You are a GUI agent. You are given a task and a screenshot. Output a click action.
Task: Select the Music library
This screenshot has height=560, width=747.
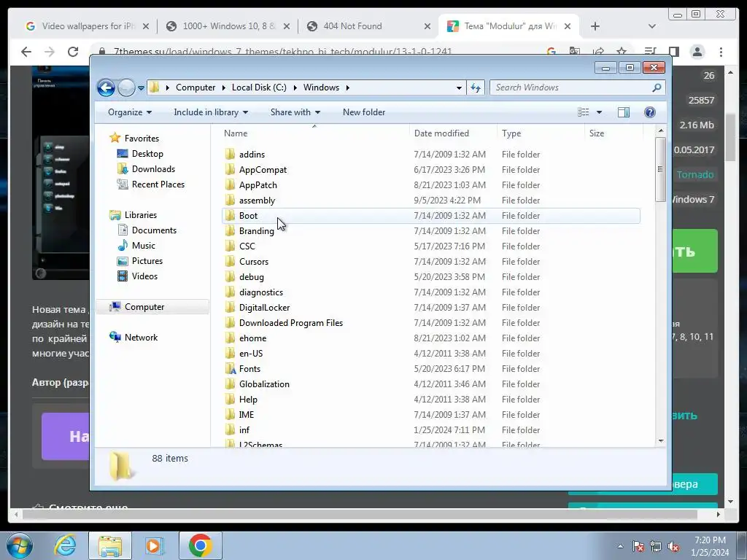143,246
